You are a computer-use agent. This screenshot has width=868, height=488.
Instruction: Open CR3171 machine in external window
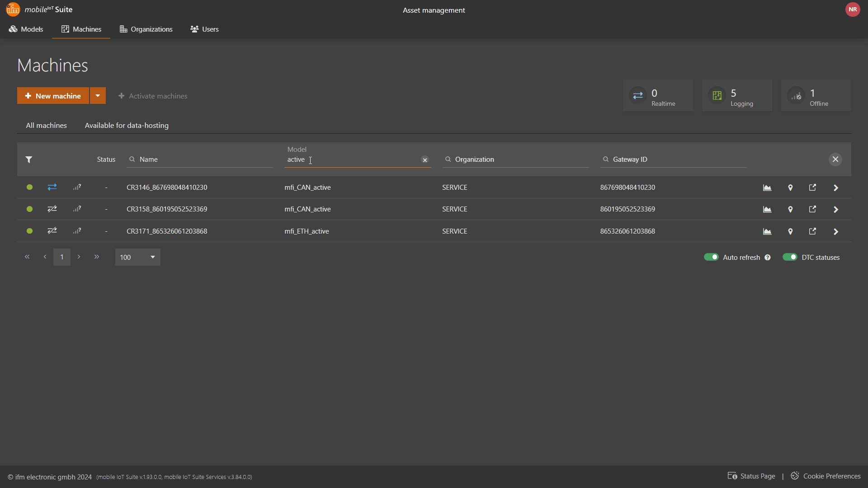[x=812, y=231]
